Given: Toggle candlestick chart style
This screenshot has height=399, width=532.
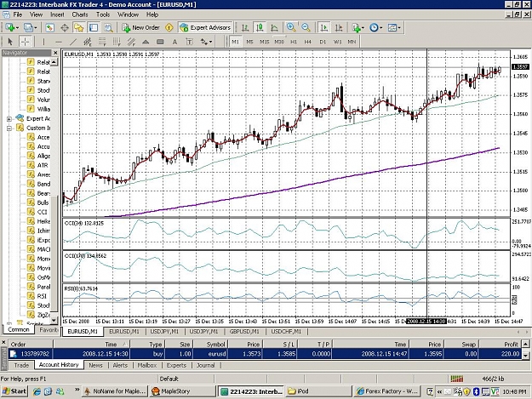Looking at the screenshot, I should 260,27.
